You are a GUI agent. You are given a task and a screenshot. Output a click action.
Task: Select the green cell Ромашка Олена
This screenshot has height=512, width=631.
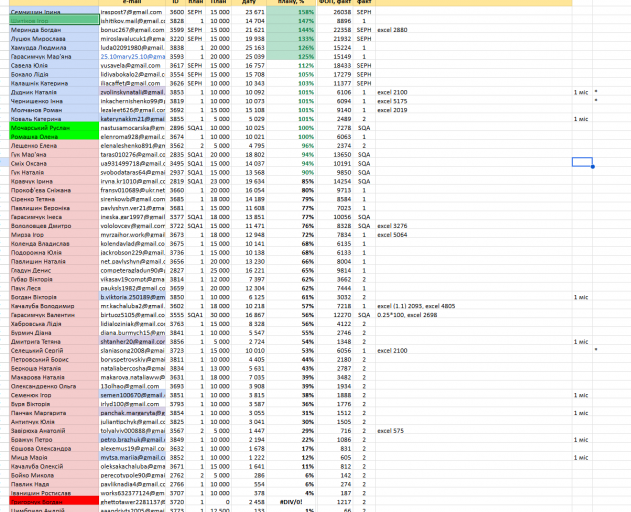click(x=54, y=136)
